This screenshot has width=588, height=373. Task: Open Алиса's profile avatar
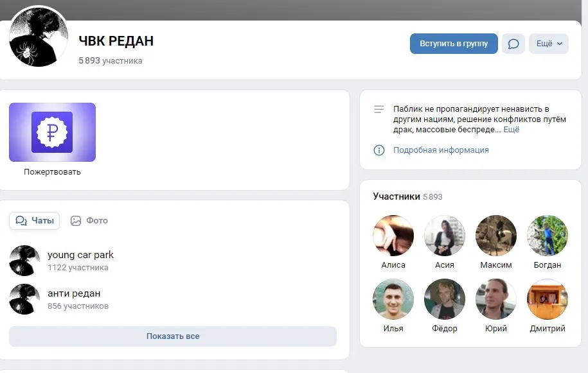[393, 236]
